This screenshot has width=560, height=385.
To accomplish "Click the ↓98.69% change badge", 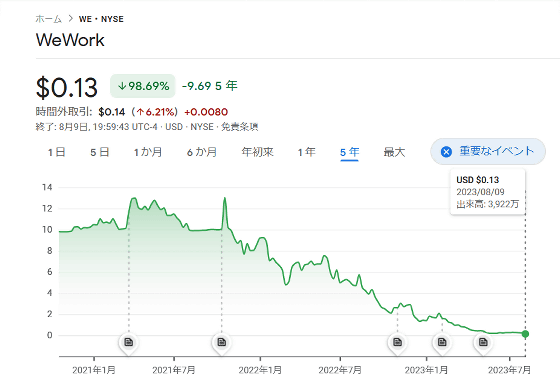I will 143,86.
